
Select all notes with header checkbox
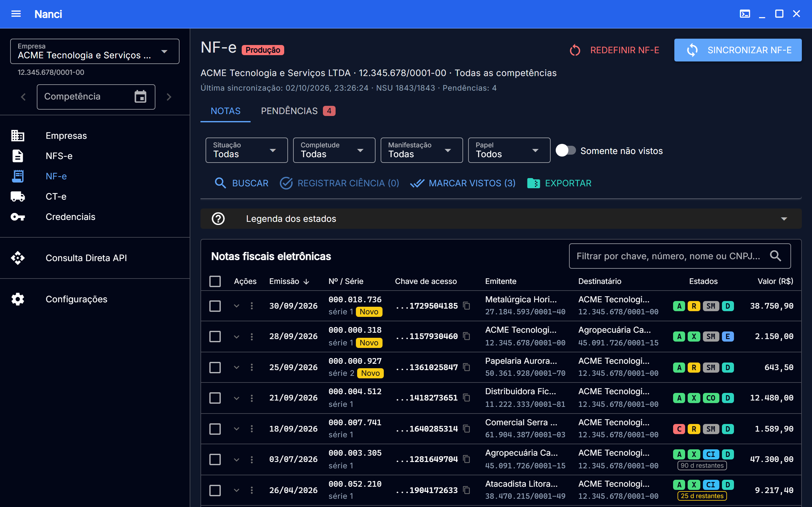coord(215,281)
